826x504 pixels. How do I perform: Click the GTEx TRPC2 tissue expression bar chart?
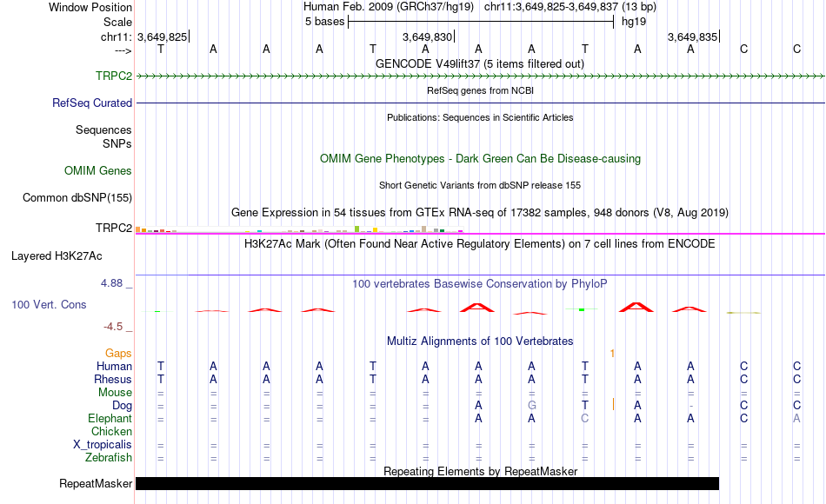[299, 229]
